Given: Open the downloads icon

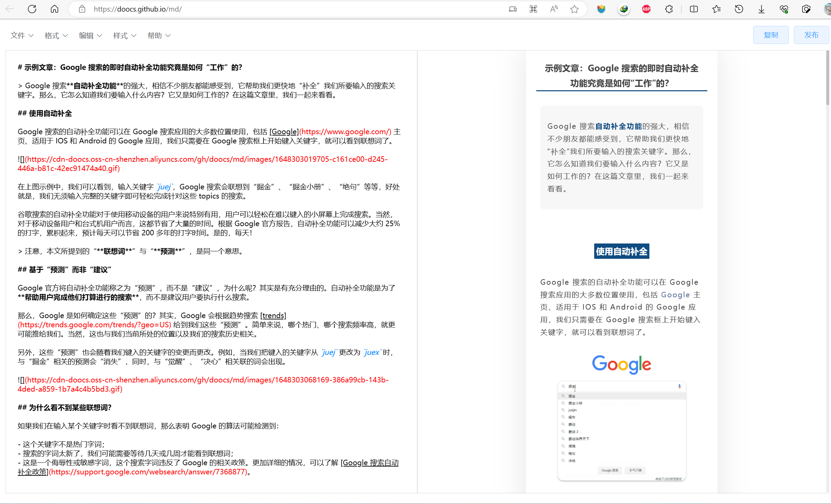Looking at the screenshot, I should pyautogui.click(x=761, y=9).
